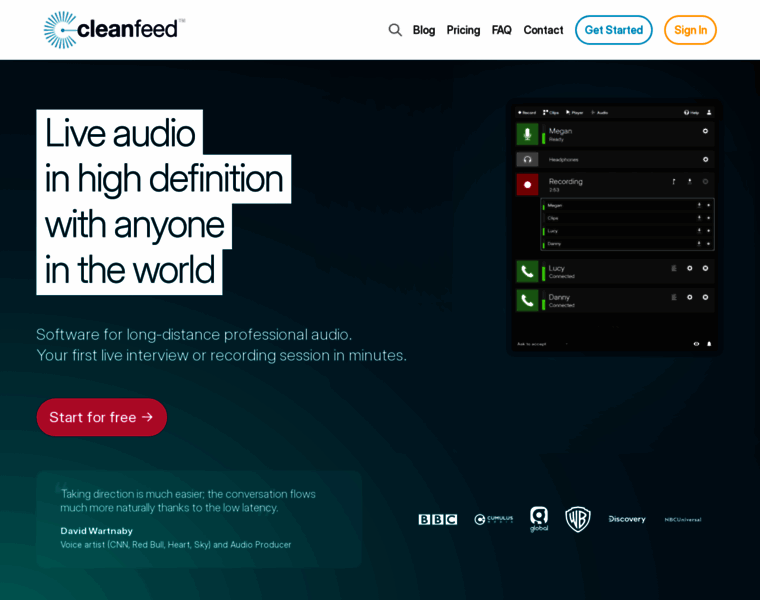Click the Discovery logo
760x600 pixels.
pos(627,519)
